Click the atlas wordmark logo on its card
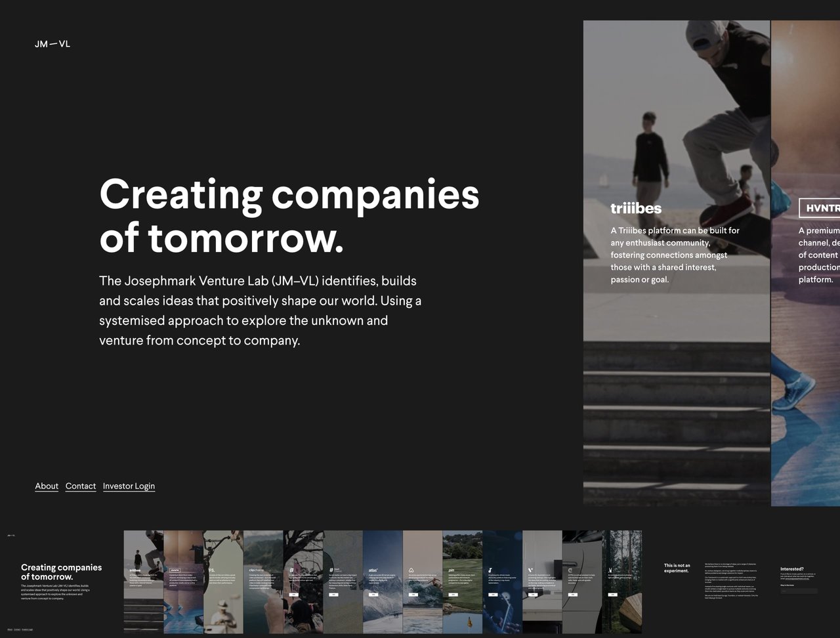Screen dimensions: 840x638 tap(371, 569)
